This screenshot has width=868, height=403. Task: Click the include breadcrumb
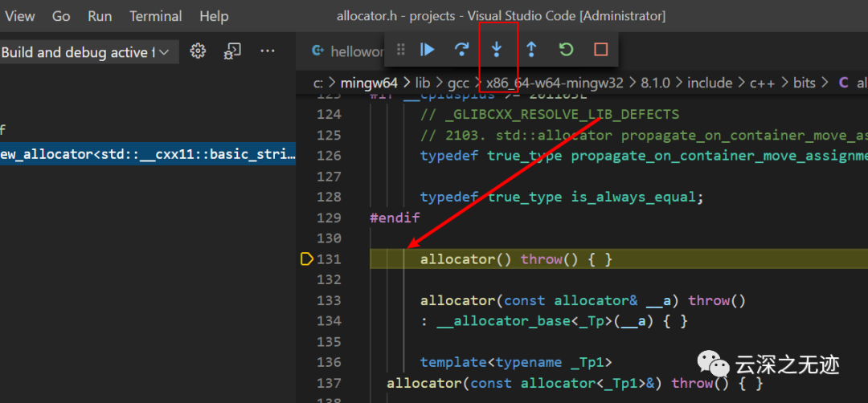pos(709,83)
